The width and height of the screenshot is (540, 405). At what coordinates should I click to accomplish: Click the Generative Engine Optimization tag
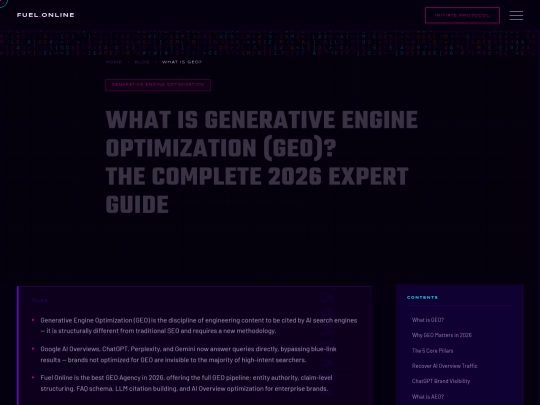tap(158, 85)
